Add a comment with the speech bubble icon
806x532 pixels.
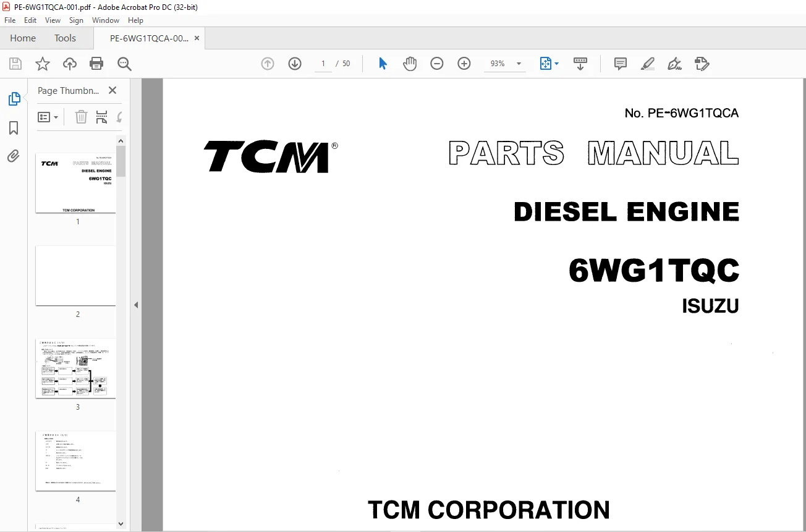click(621, 64)
